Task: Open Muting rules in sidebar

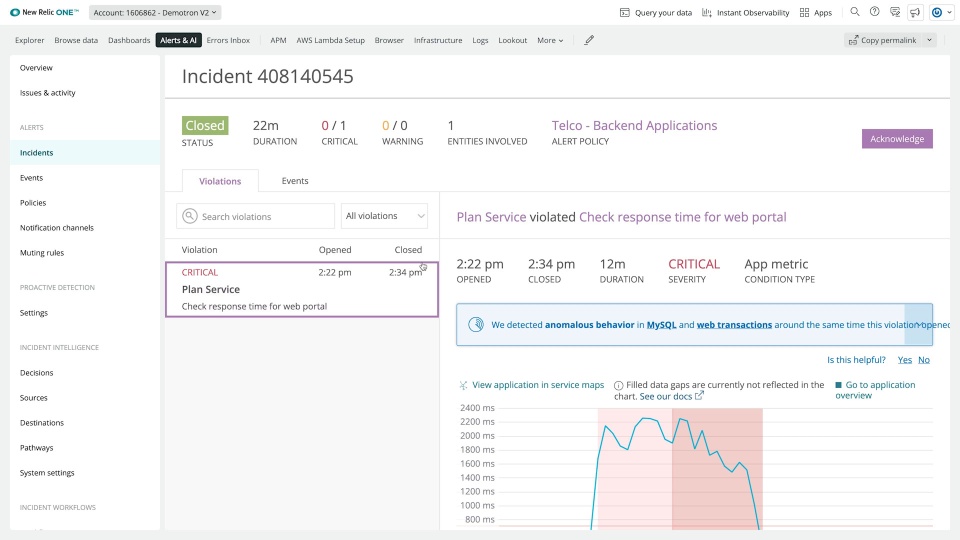Action: click(42, 253)
